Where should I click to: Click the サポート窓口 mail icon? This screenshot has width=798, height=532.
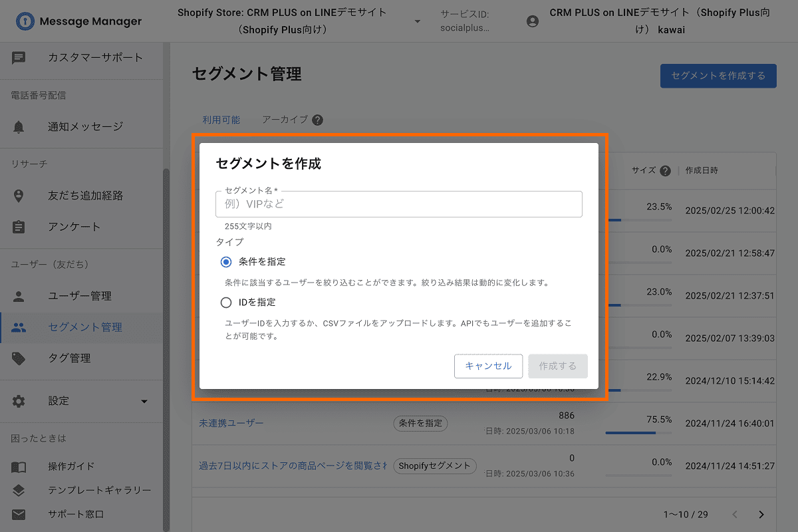click(x=18, y=513)
